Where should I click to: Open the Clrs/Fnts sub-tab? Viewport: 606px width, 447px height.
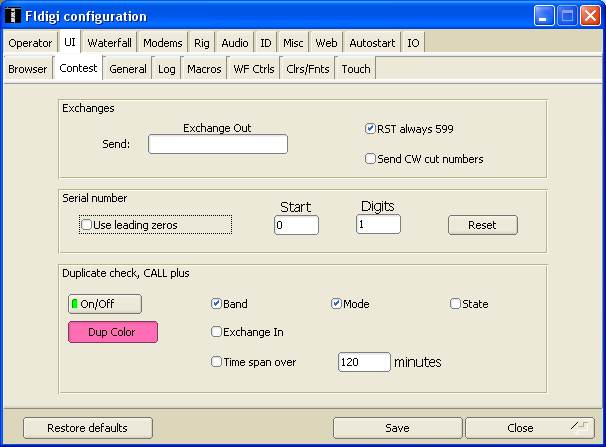coord(308,69)
